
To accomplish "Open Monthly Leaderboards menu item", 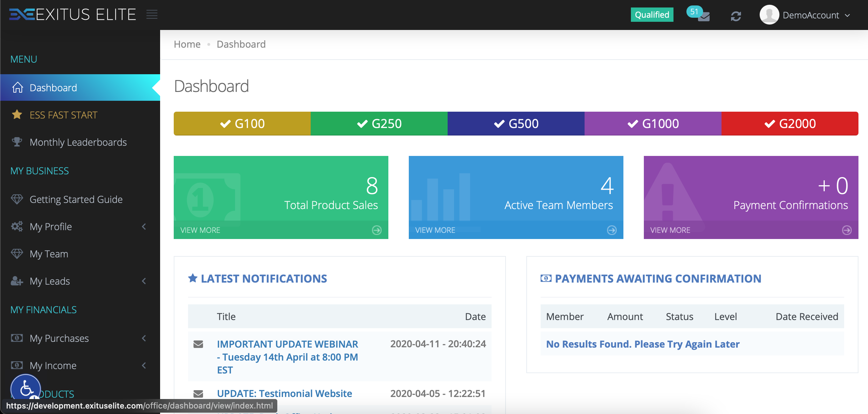I will tap(80, 142).
